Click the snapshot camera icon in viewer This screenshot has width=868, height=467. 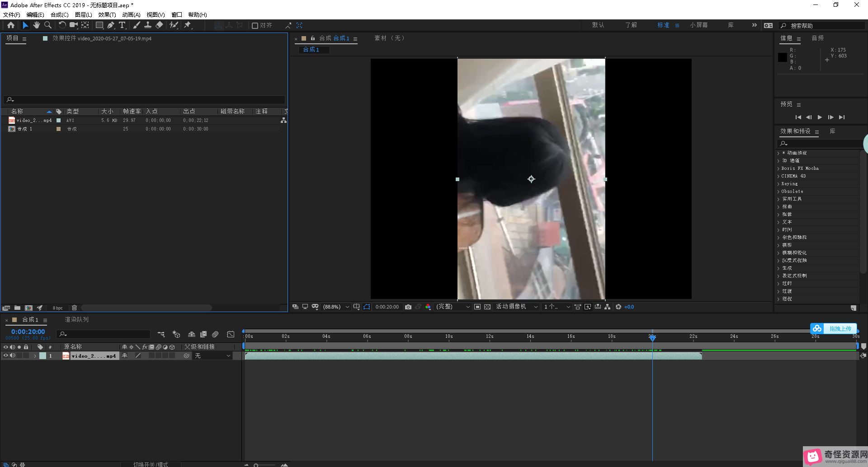point(408,307)
